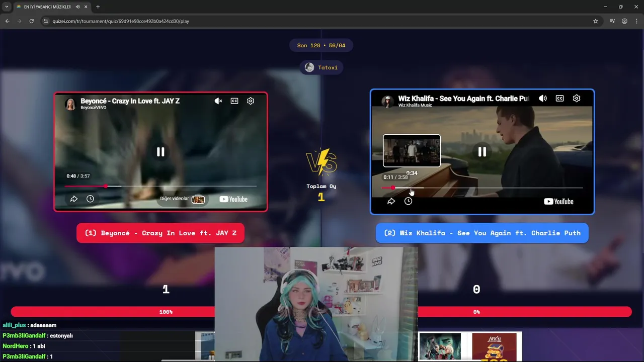The image size is (644, 362).
Task: Open Chrome three-dot menu
Action: (x=636, y=21)
